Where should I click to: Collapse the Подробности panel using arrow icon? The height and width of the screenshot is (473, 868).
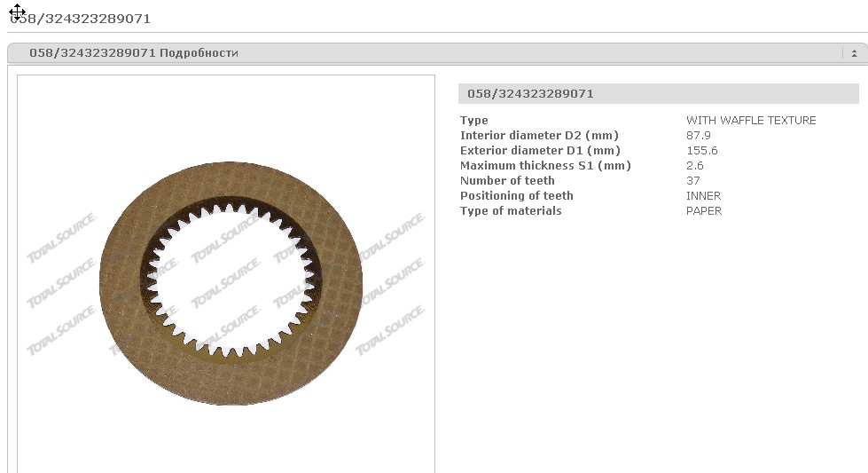click(853, 53)
